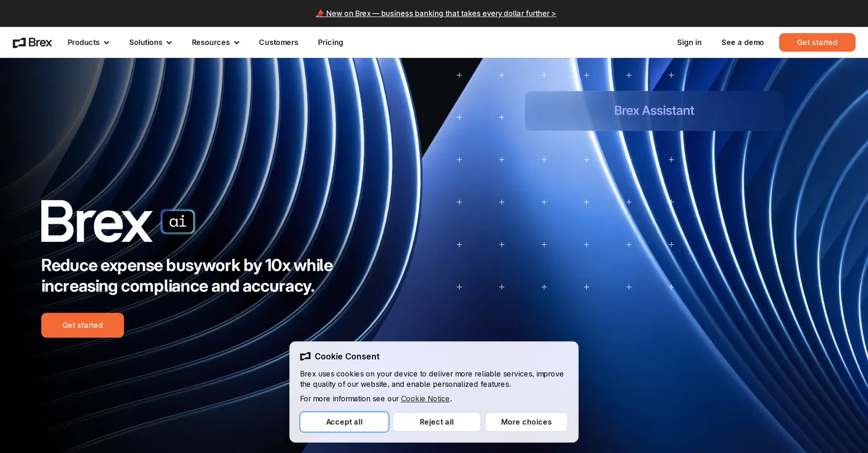The width and height of the screenshot is (868, 453).
Task: Click the Brex logo in navigation bar
Action: pyautogui.click(x=32, y=42)
